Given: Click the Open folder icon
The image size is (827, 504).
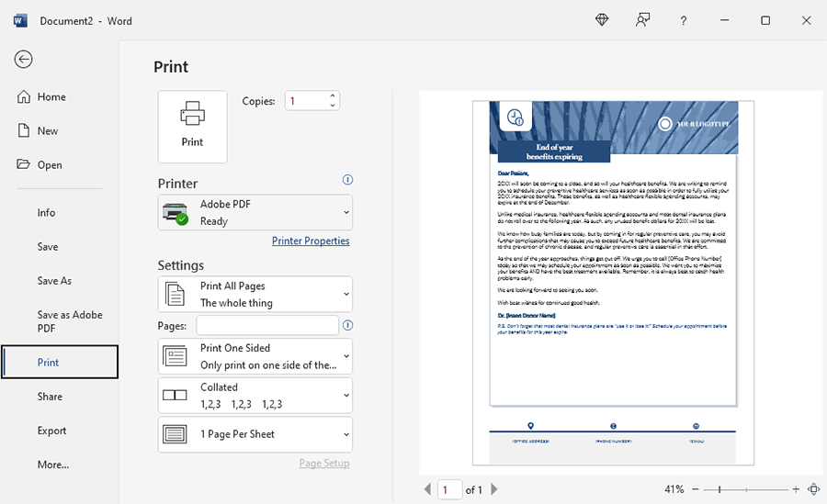Looking at the screenshot, I should click(23, 164).
